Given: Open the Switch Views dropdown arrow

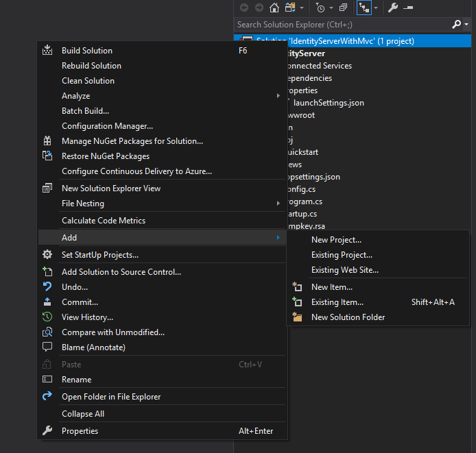Looking at the screenshot, I should coord(302,8).
